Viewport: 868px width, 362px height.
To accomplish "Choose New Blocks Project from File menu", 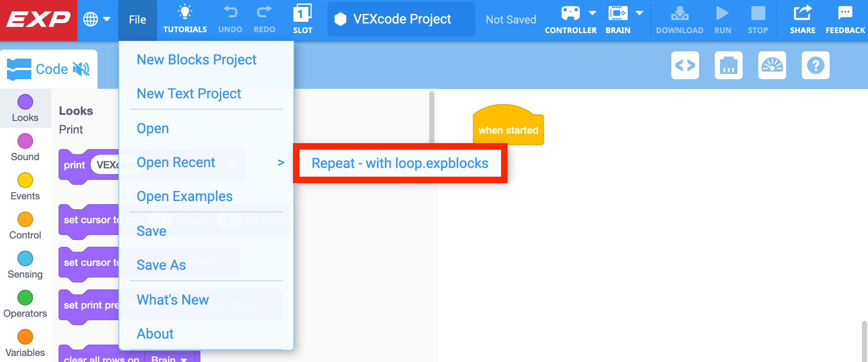I will click(197, 60).
